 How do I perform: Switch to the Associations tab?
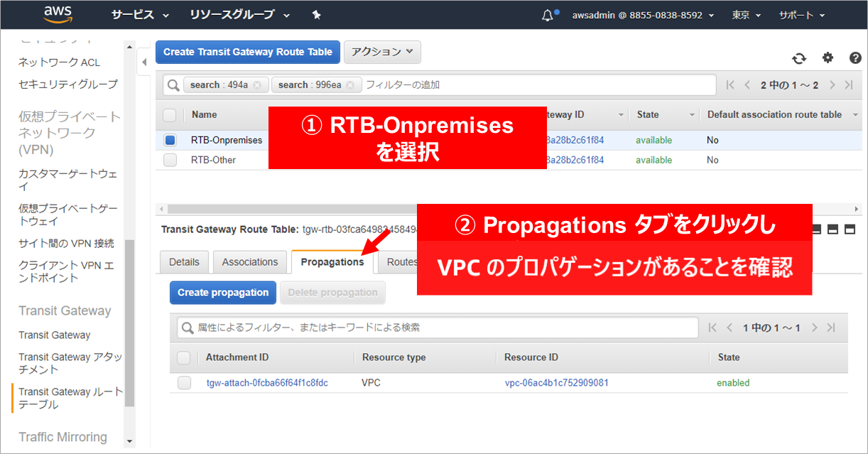[x=250, y=262]
